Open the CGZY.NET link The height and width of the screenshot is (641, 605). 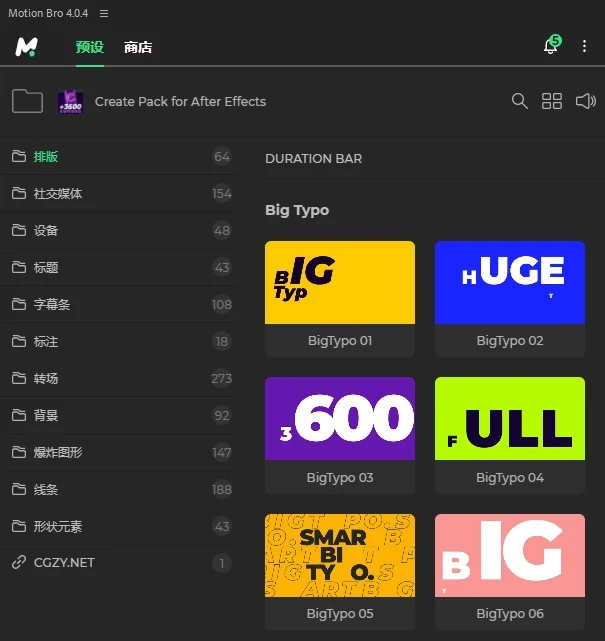point(64,563)
